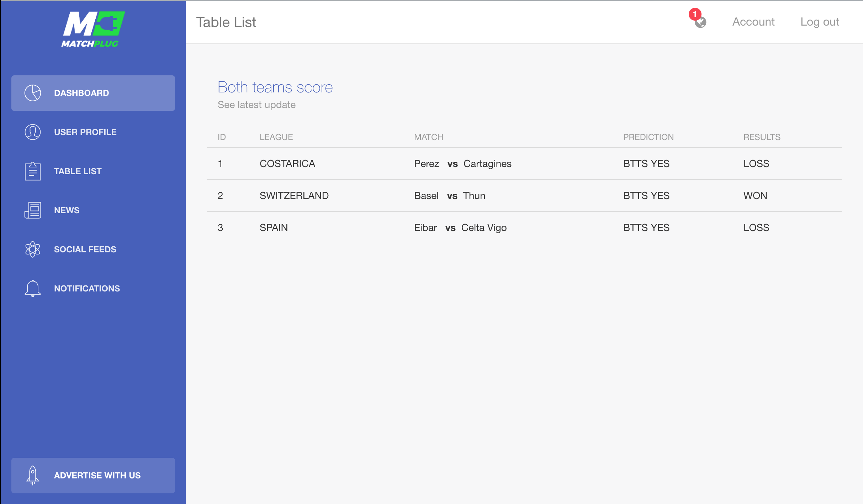The height and width of the screenshot is (504, 863).
Task: Open the NEWS section
Action: click(x=93, y=210)
